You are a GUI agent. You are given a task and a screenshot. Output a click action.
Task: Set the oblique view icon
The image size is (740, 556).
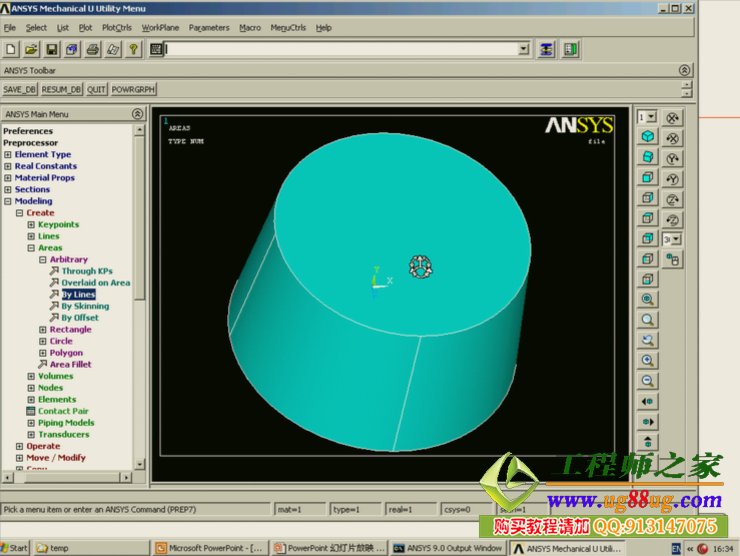(x=648, y=157)
